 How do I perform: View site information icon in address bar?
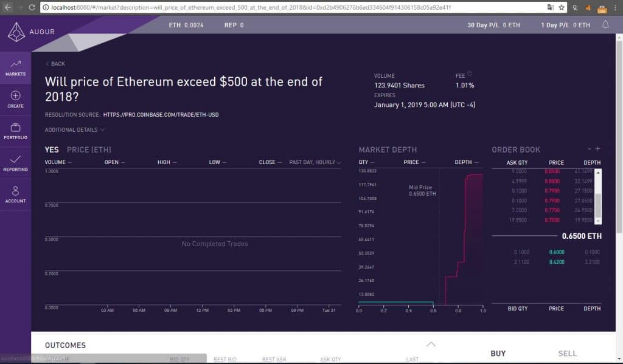(46, 7)
